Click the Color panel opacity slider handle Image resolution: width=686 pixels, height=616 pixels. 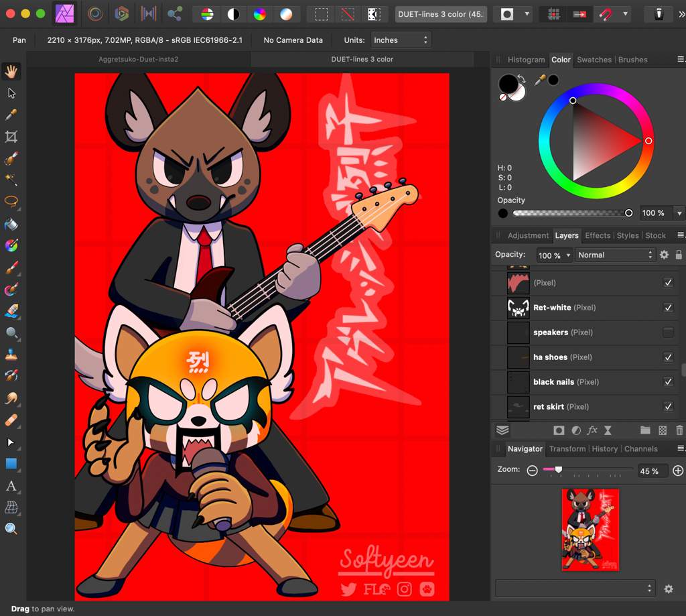point(628,213)
